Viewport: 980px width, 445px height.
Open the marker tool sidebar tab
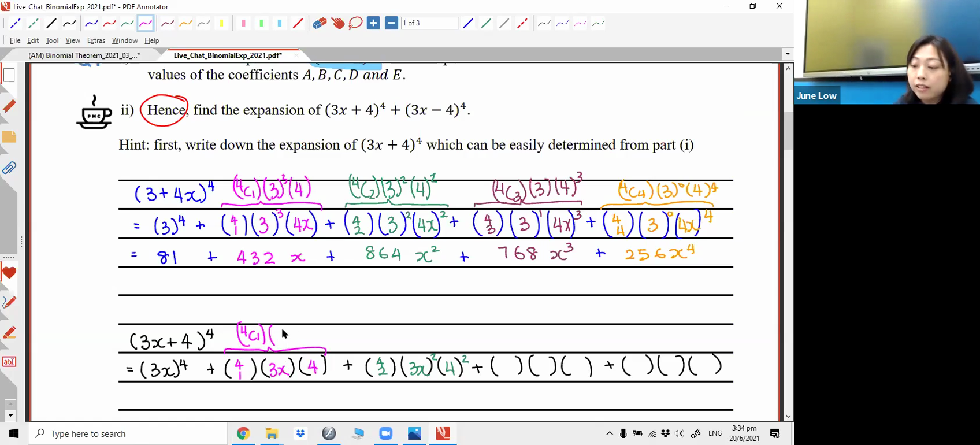click(9, 332)
